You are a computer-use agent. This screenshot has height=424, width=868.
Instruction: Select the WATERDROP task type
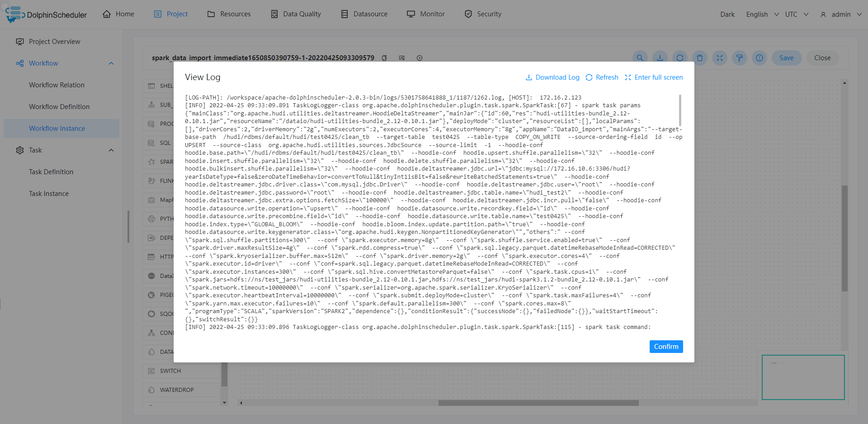182,390
